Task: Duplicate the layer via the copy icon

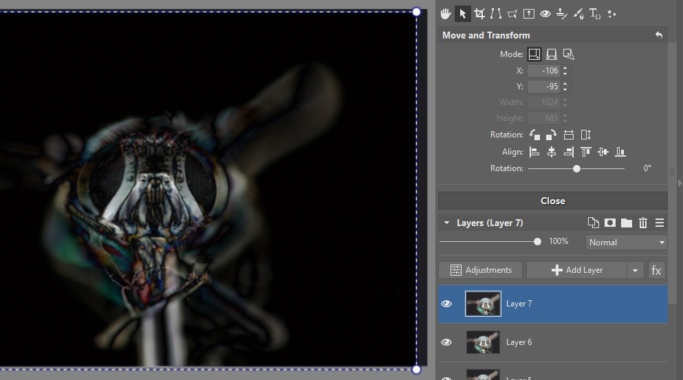Action: point(593,223)
